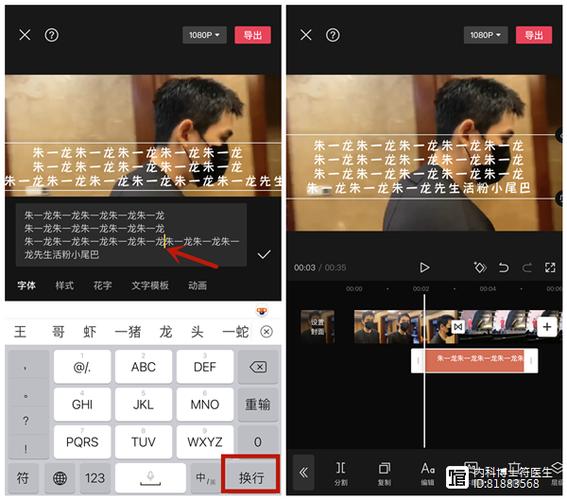The image size is (567, 500).
Task: Open 1080P resolution dropdown in left phone screen
Action: (x=204, y=35)
